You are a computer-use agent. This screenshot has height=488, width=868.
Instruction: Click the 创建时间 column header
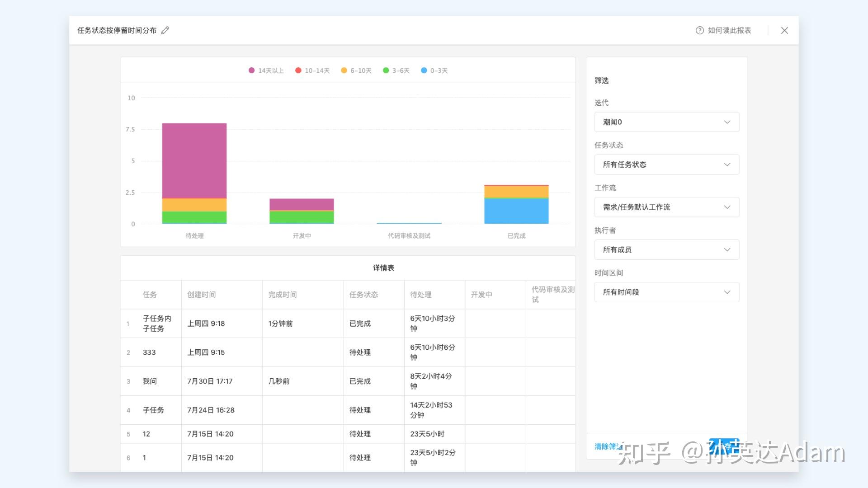pos(202,295)
